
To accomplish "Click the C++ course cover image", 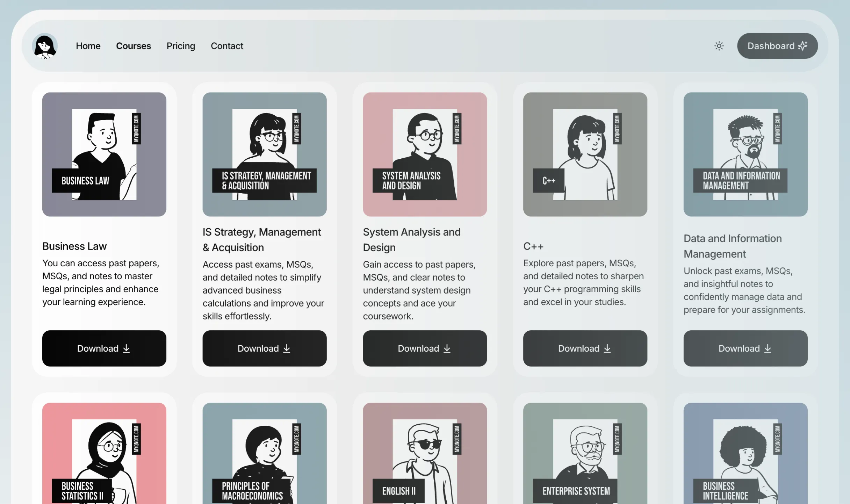I will (585, 154).
